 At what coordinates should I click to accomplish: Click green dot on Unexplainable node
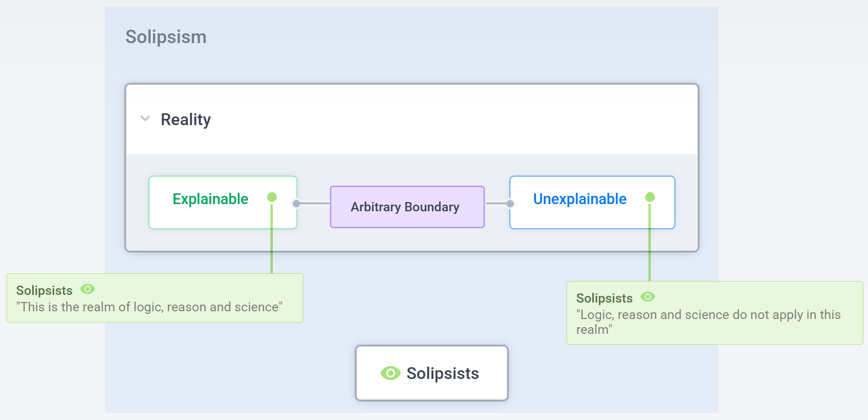(x=650, y=197)
